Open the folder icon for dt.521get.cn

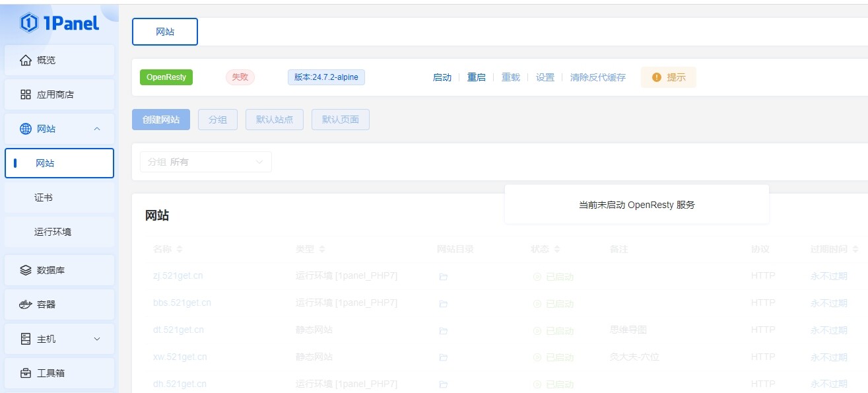tap(444, 330)
